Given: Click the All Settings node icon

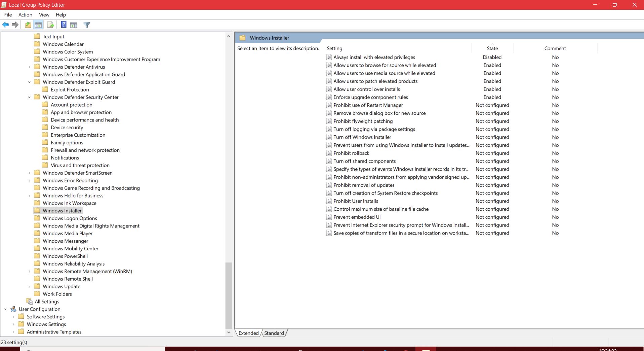Looking at the screenshot, I should tap(29, 301).
